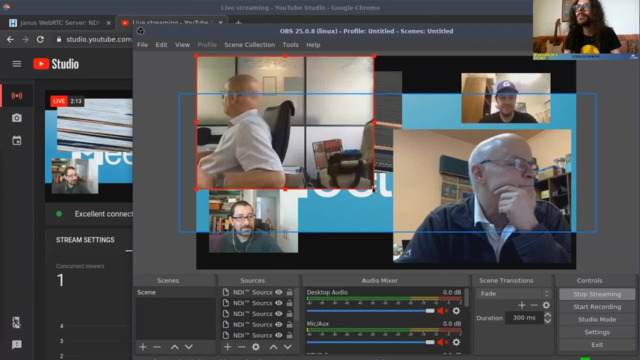Click Exit in OBS Controls
The image size is (640, 360).
[x=597, y=345]
